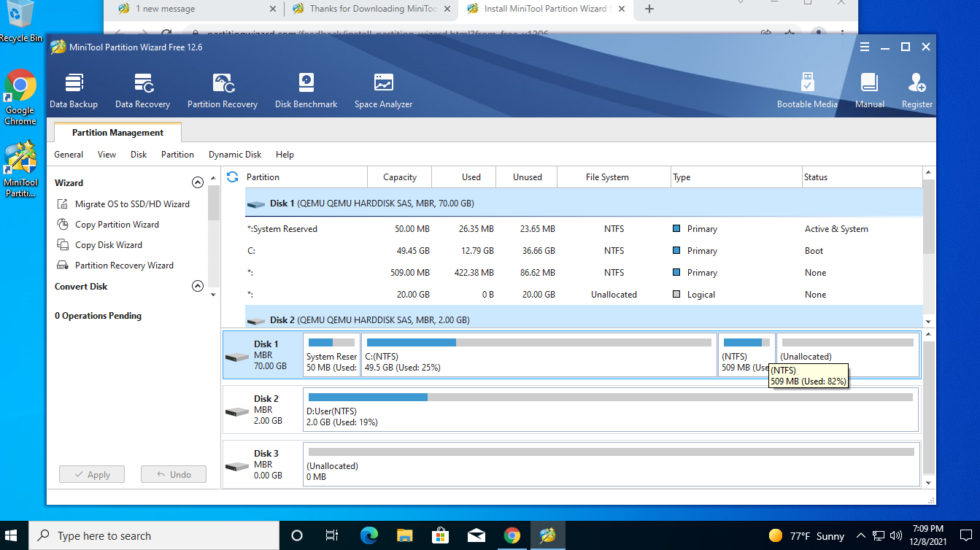
Task: Select the Partition Management tab
Action: [x=117, y=133]
